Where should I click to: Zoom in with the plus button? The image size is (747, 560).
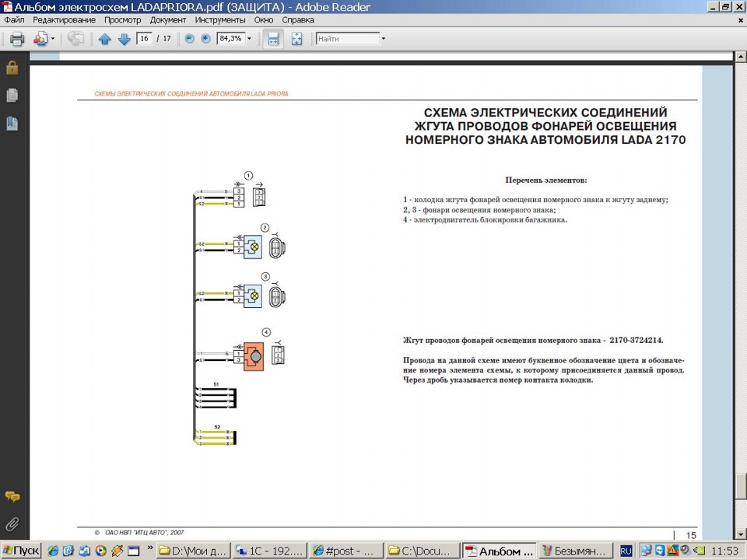click(x=205, y=39)
